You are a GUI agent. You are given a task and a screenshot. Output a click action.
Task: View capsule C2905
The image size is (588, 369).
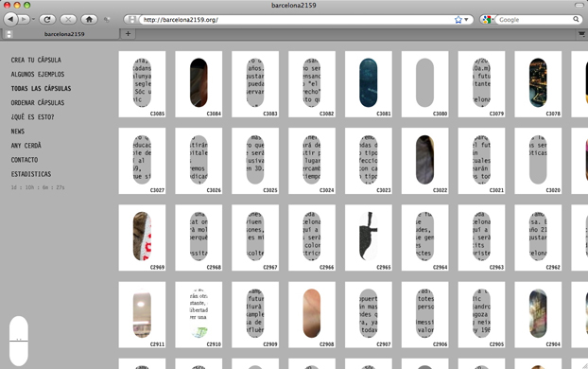coord(481,315)
